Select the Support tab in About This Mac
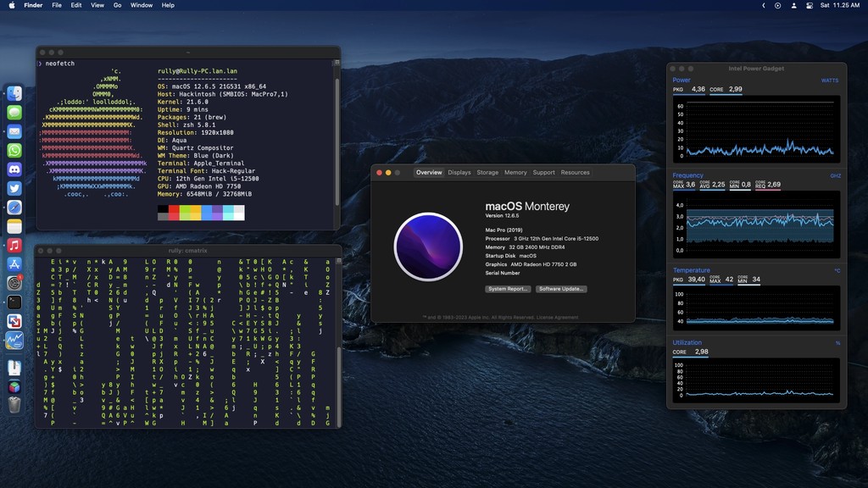Image resolution: width=868 pixels, height=488 pixels. pos(543,172)
